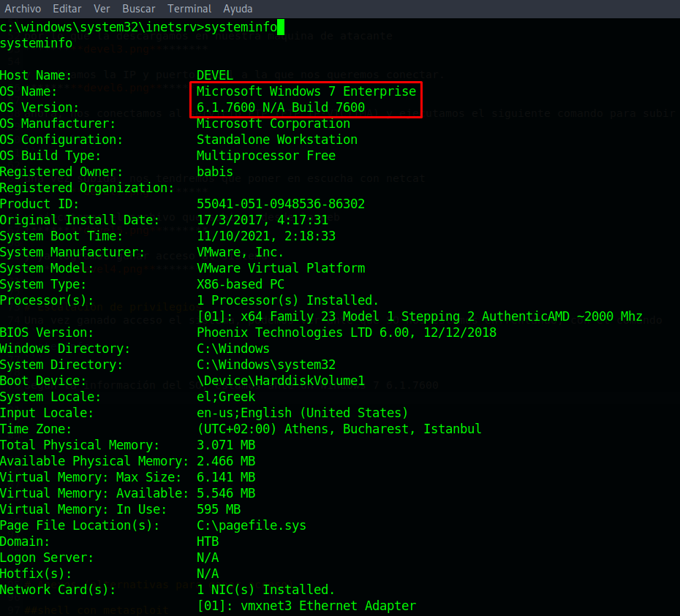Open the Editar menu
Image resolution: width=680 pixels, height=616 pixels.
pyautogui.click(x=67, y=9)
